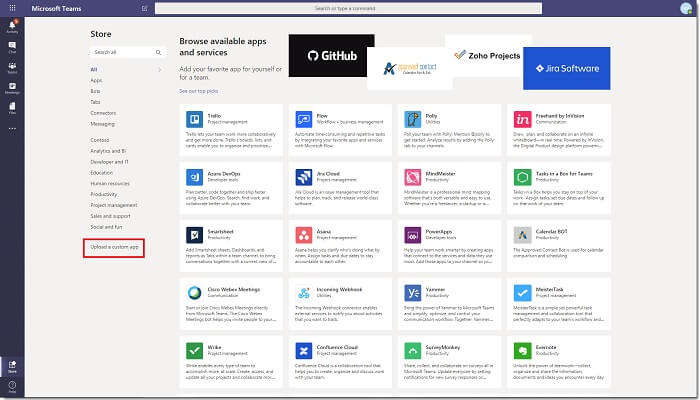Click the Smartsheet icon

point(194,235)
